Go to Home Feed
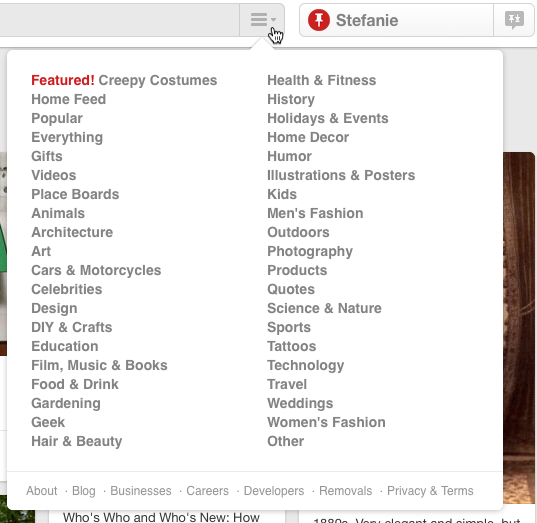 [68, 99]
